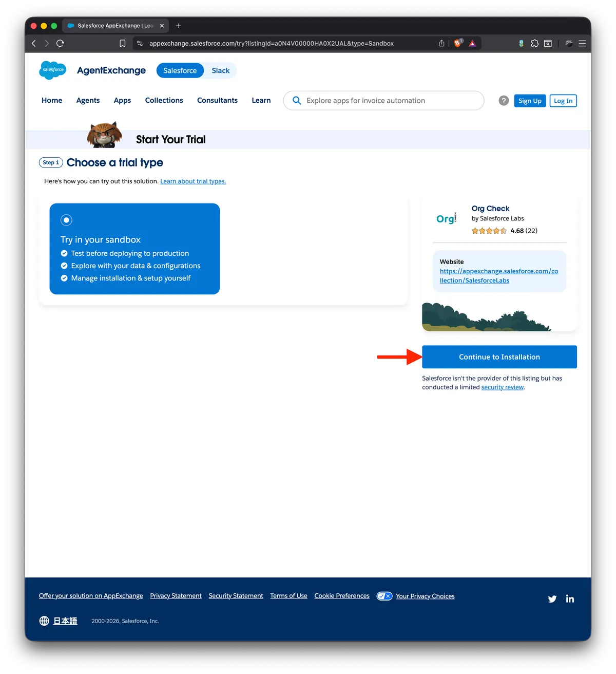This screenshot has height=674, width=616.
Task: Click the browser forward arrow
Action: point(47,44)
